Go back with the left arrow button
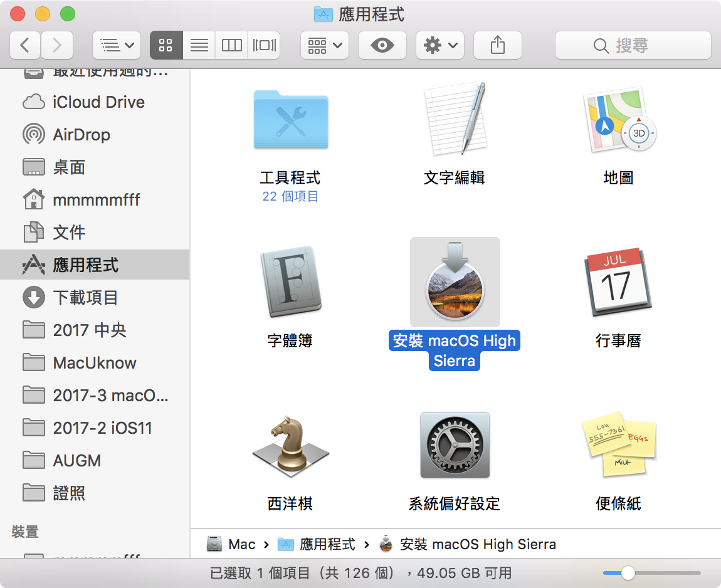 (x=25, y=45)
